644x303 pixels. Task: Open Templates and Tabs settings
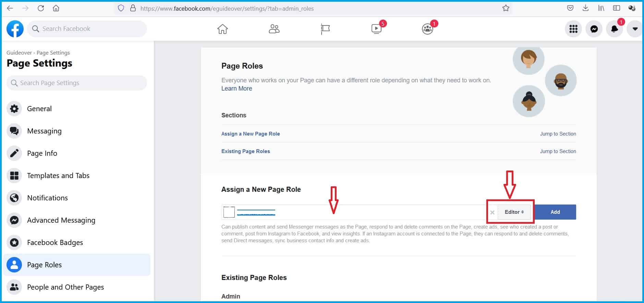[77, 176]
